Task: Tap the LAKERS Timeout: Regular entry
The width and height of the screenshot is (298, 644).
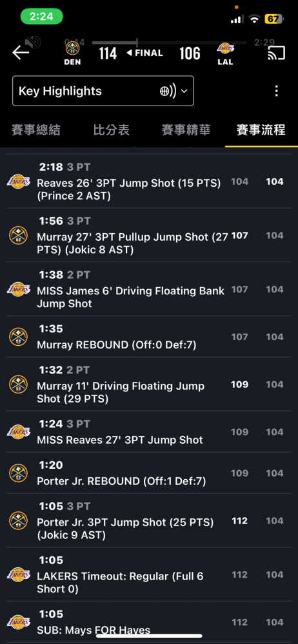Action: pyautogui.click(x=149, y=574)
